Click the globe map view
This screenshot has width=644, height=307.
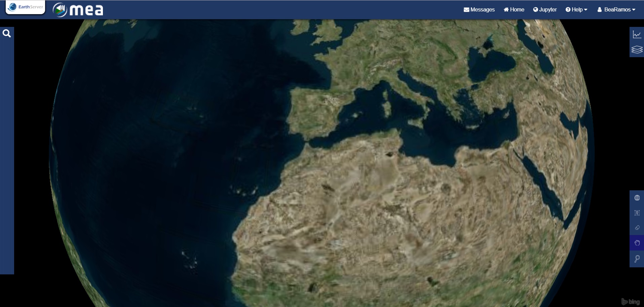coord(322,163)
